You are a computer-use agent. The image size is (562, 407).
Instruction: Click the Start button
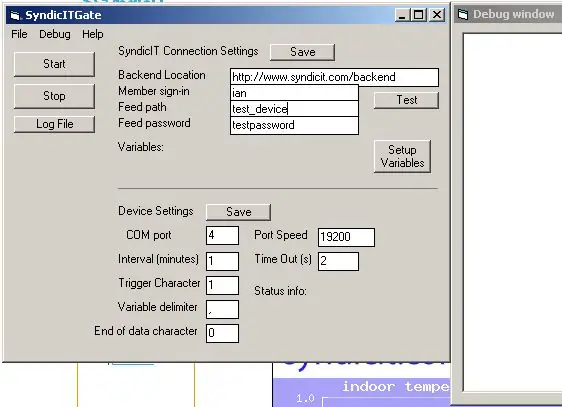pyautogui.click(x=54, y=64)
